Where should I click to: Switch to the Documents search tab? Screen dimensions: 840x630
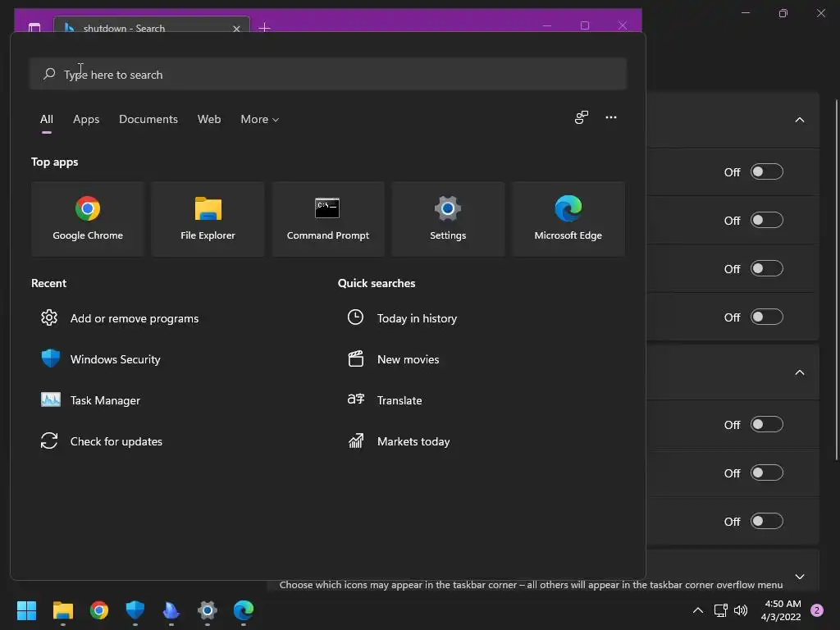tap(148, 120)
